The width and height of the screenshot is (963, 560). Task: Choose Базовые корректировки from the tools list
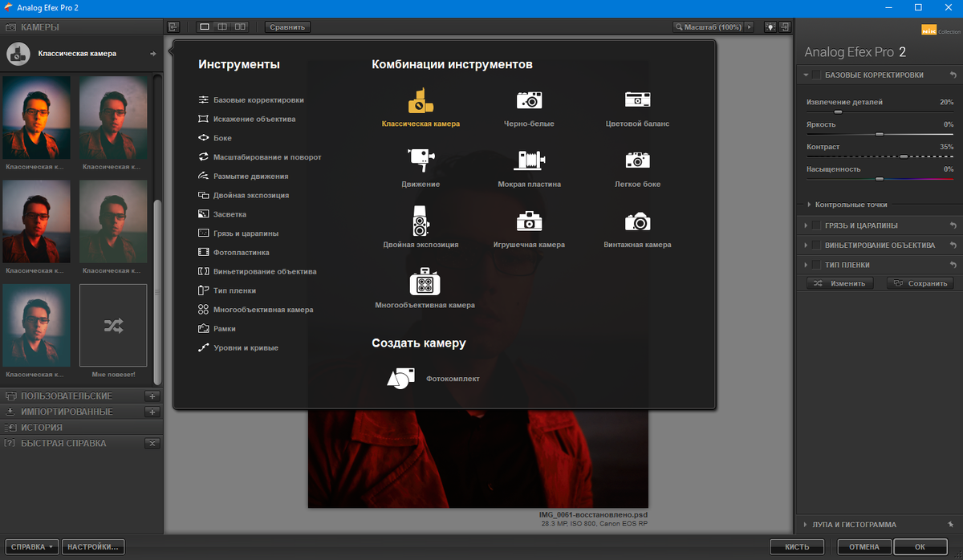[251, 100]
